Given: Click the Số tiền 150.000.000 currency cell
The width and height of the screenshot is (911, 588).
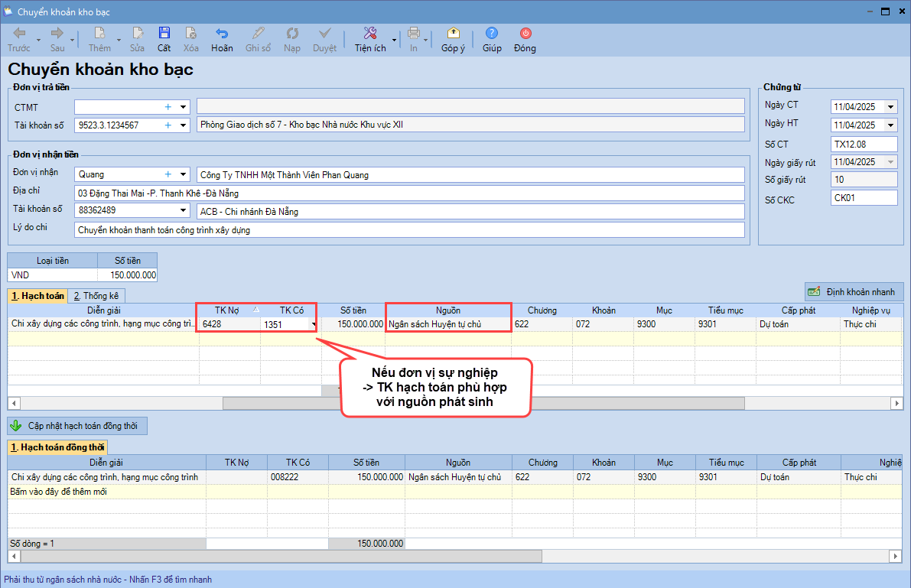Looking at the screenshot, I should point(127,275).
